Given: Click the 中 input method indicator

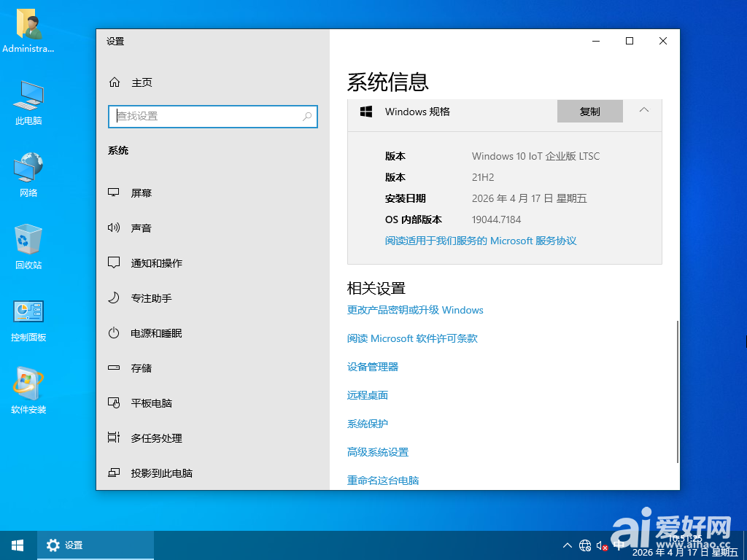Looking at the screenshot, I should point(619,545).
